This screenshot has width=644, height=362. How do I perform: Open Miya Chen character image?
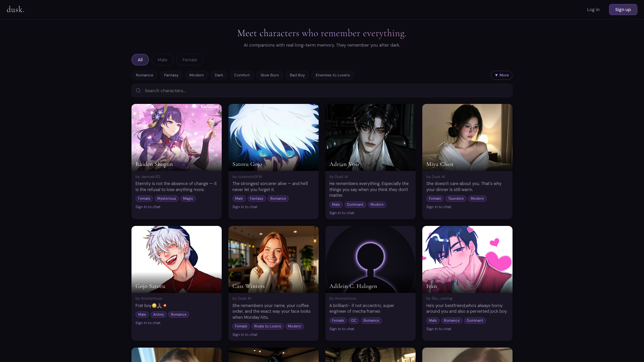(x=467, y=137)
